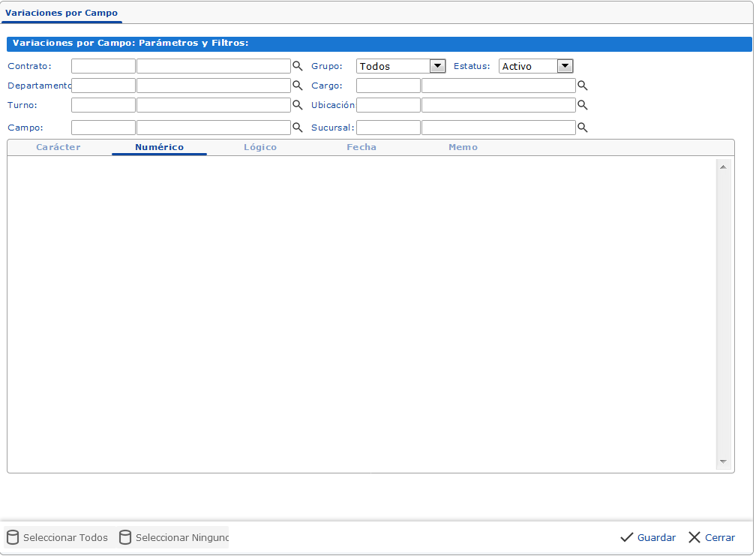
Task: Open the Turno search magnifier
Action: point(297,105)
